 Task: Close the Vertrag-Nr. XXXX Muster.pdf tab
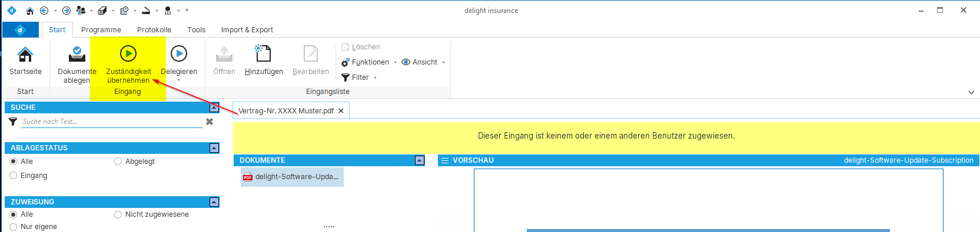(x=341, y=110)
